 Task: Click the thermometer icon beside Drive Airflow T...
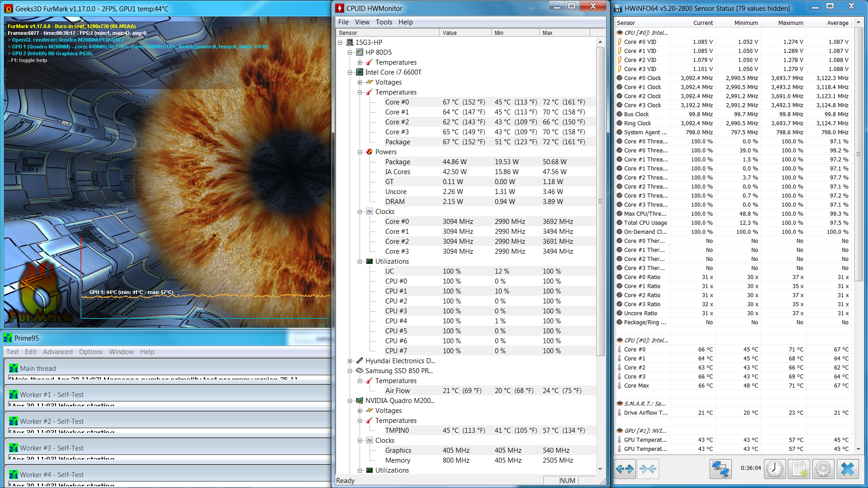coord(620,412)
